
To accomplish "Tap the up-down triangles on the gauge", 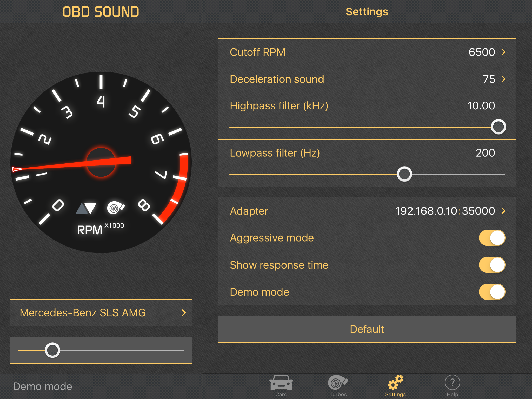I will coord(86,208).
